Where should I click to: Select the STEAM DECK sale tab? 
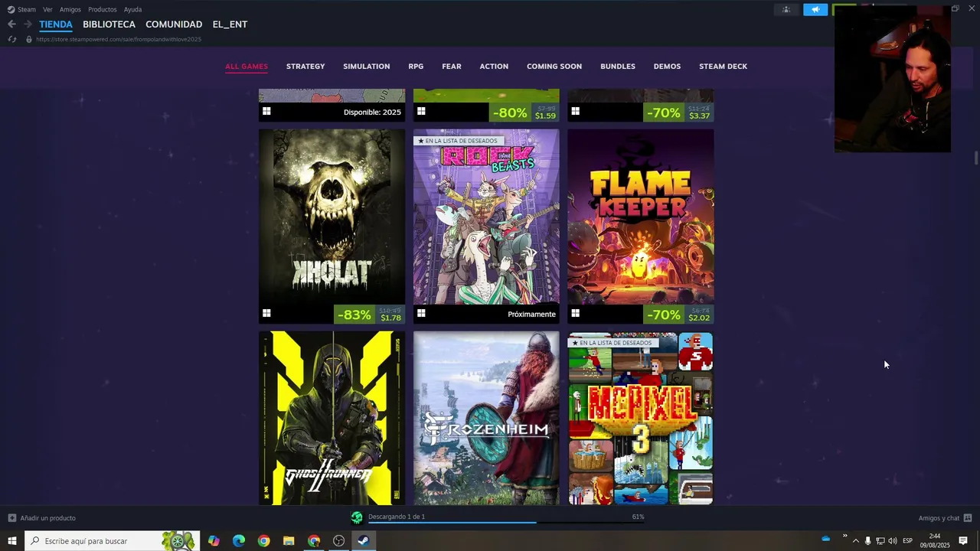723,67
